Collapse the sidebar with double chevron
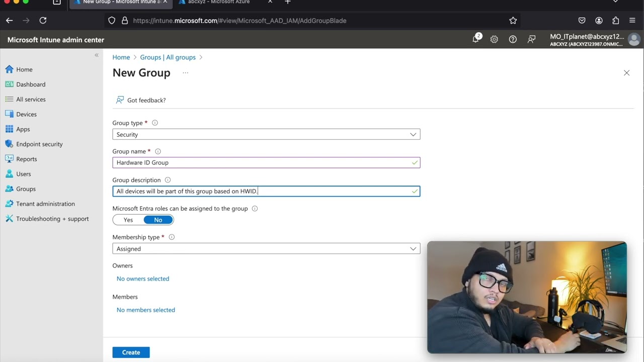 (97, 55)
